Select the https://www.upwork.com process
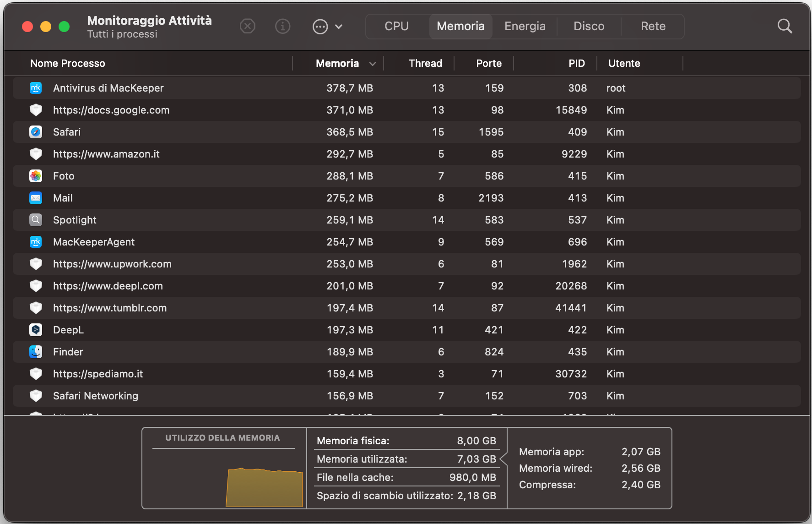Screen dimensions: 812x524 point(112,264)
